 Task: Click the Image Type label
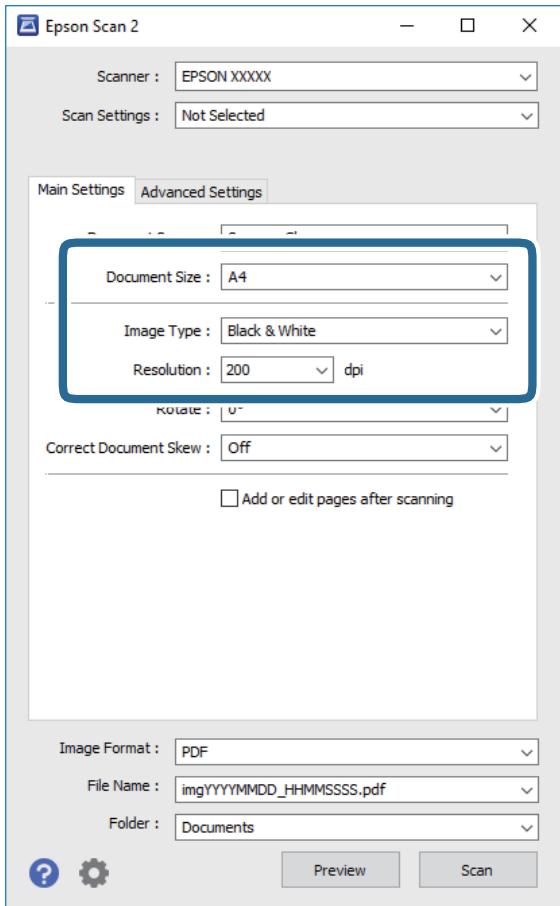[x=166, y=331]
